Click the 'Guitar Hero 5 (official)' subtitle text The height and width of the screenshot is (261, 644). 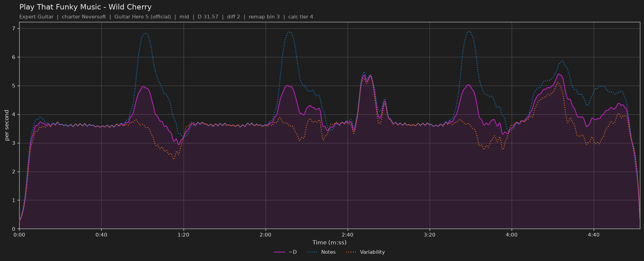142,17
